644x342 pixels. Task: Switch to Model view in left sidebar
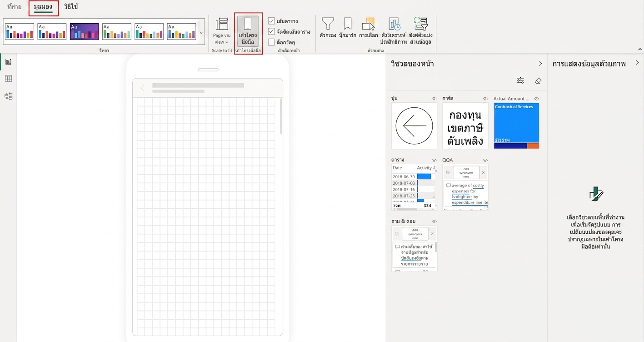8,96
